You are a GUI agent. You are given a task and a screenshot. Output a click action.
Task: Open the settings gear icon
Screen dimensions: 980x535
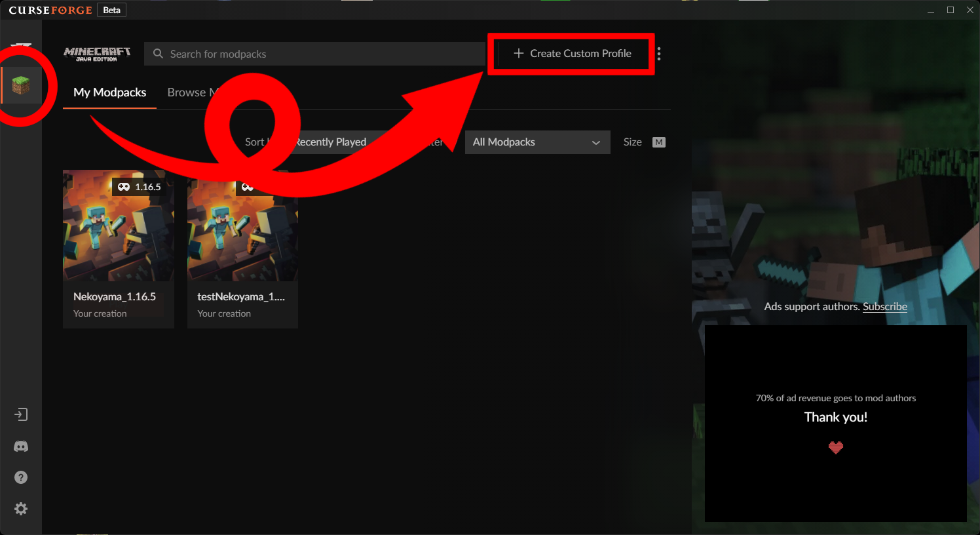[x=21, y=509]
